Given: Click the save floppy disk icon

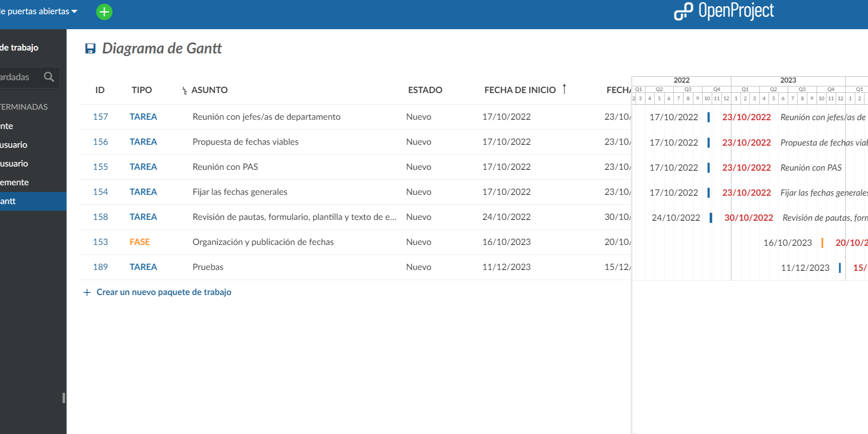Looking at the screenshot, I should (x=90, y=48).
